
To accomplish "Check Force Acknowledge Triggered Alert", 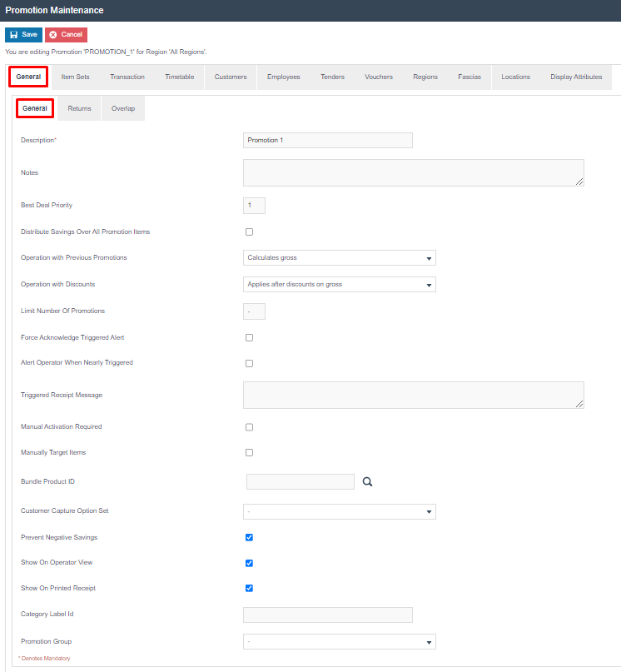I will click(249, 337).
